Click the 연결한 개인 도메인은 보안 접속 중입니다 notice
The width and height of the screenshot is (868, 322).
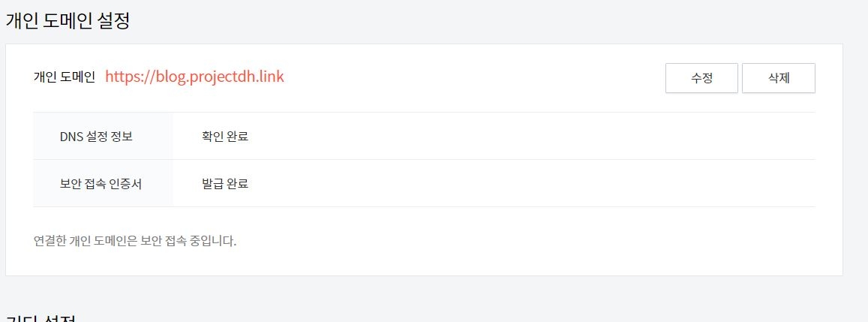coord(135,242)
